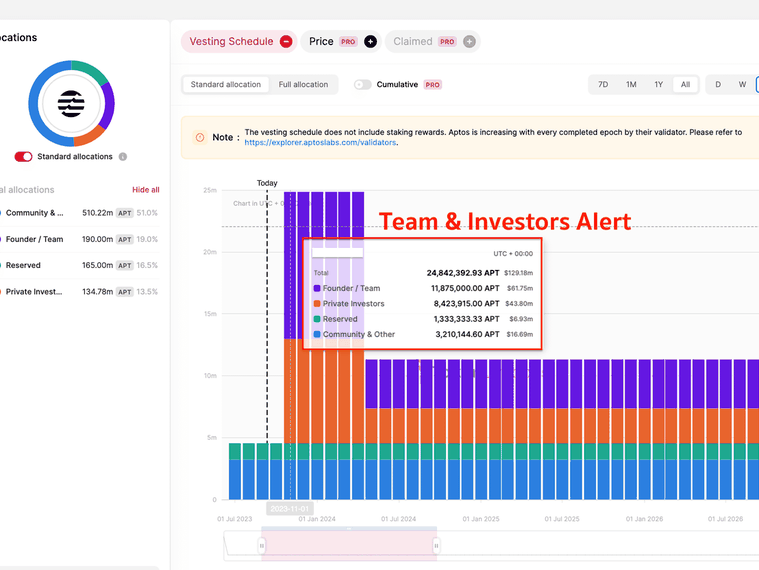Set the time range to 7D
759x570 pixels.
[603, 85]
